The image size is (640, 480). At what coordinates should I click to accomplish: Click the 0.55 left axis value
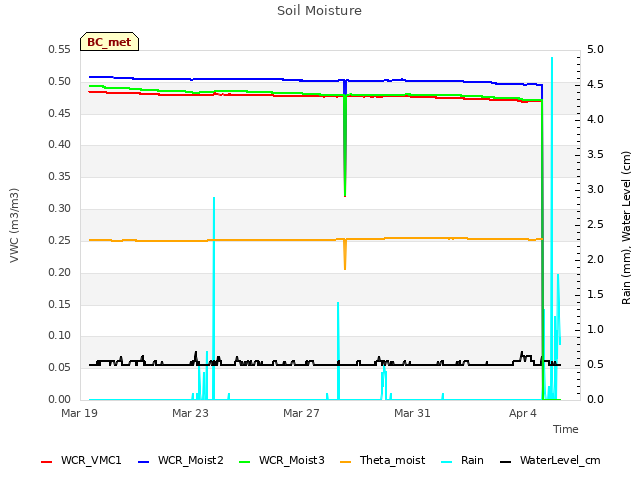59,49
